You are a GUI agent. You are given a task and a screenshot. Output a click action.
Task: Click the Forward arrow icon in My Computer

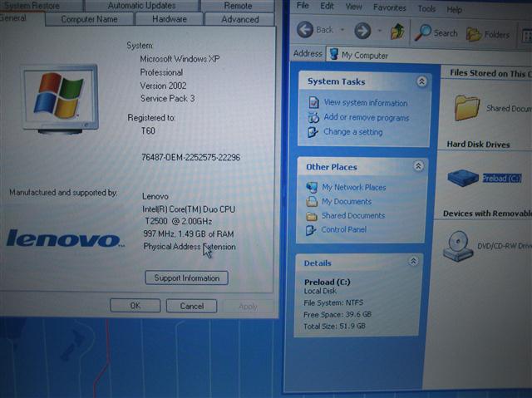pos(362,31)
